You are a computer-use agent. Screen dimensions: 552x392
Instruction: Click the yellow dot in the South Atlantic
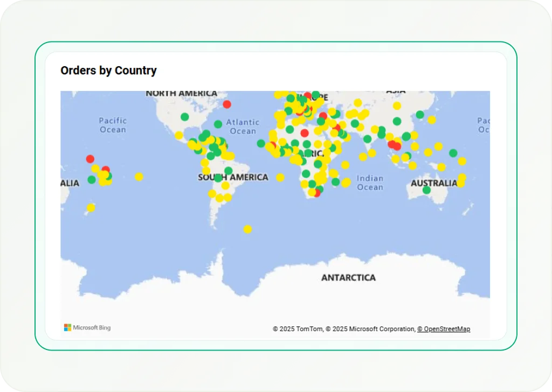click(280, 177)
